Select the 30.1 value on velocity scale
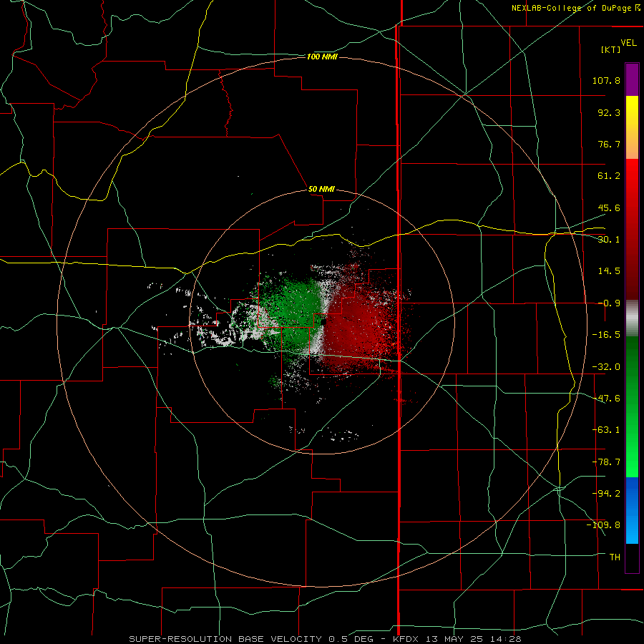The image size is (644, 644). pyautogui.click(x=609, y=240)
